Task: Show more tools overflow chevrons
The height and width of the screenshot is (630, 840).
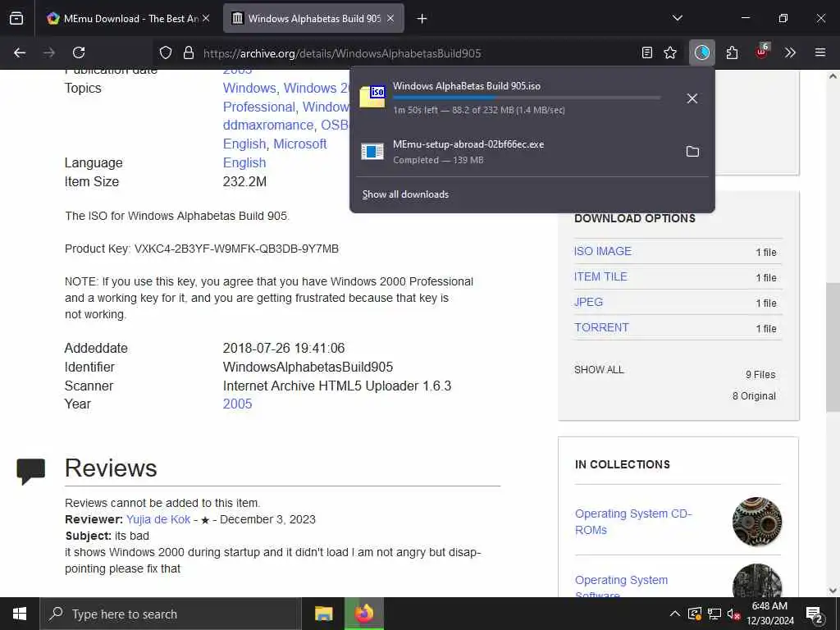Action: pos(790,52)
